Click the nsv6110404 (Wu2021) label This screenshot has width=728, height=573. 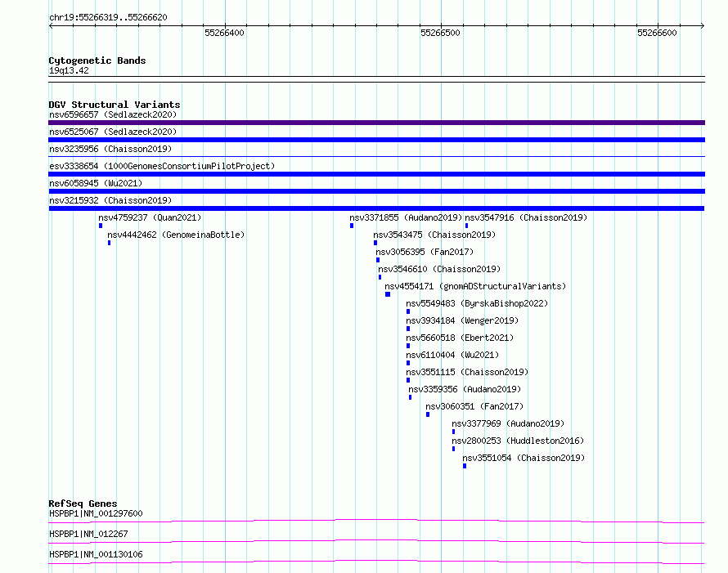click(x=452, y=355)
